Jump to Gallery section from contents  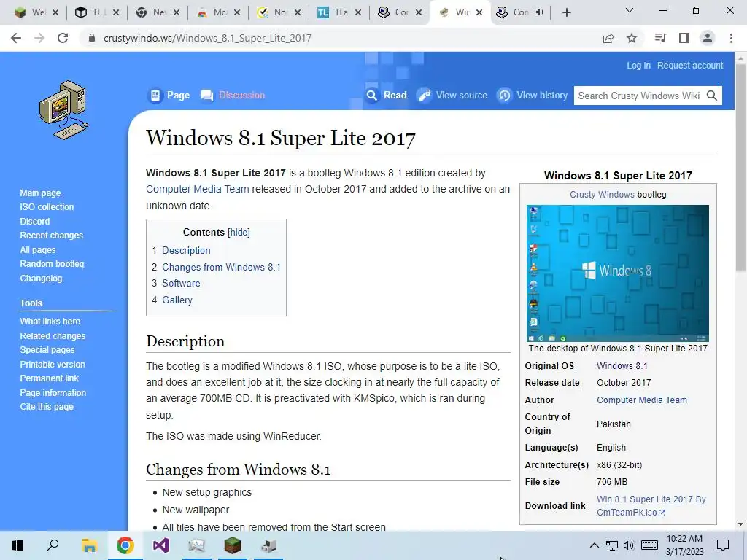click(177, 300)
